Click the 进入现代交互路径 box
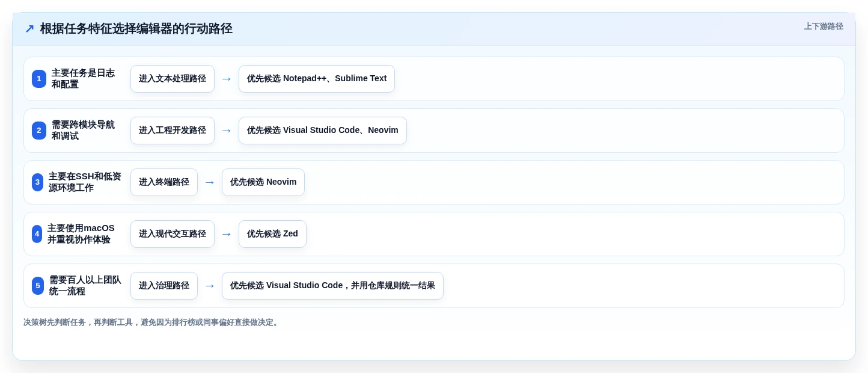The height and width of the screenshot is (373, 868). click(x=173, y=234)
